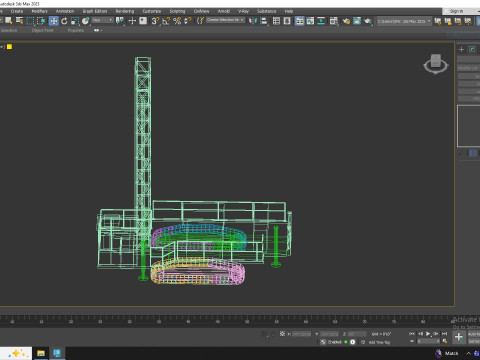Click the Set Keys large plus button
The width and height of the screenshot is (480, 360).
point(459,337)
